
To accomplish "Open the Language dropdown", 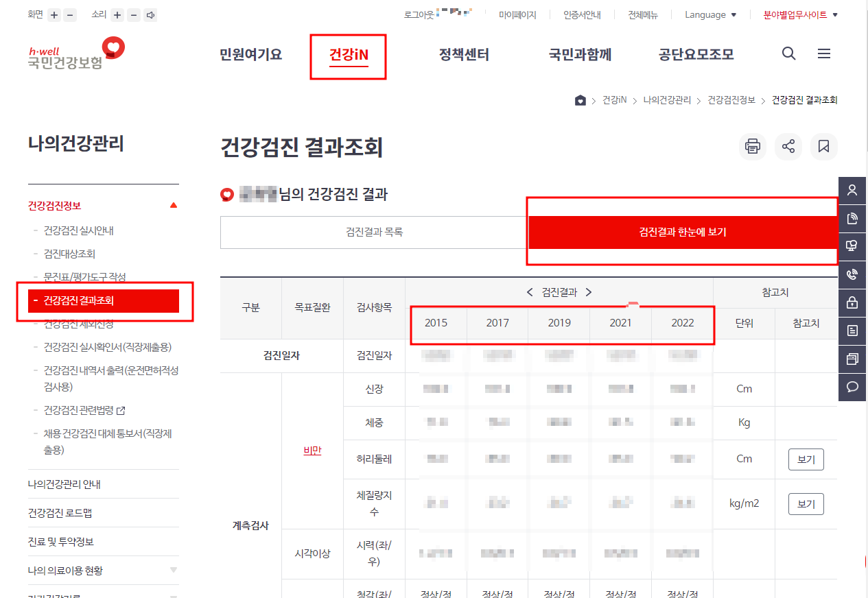I will 710,14.
